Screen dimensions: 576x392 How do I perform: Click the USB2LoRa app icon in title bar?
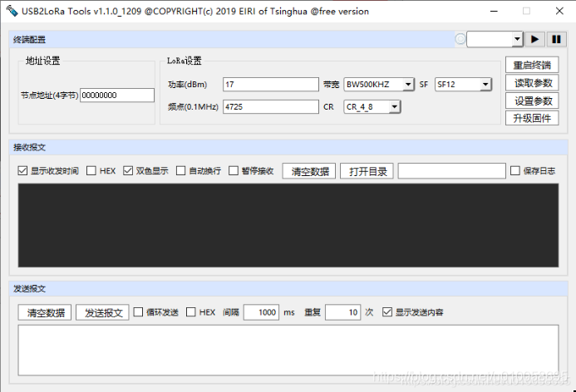[x=12, y=11]
